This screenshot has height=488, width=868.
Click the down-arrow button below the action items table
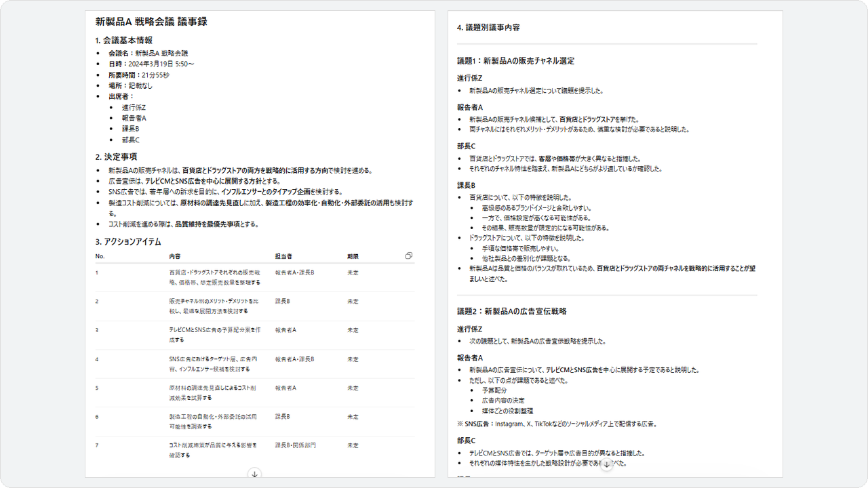tap(255, 474)
